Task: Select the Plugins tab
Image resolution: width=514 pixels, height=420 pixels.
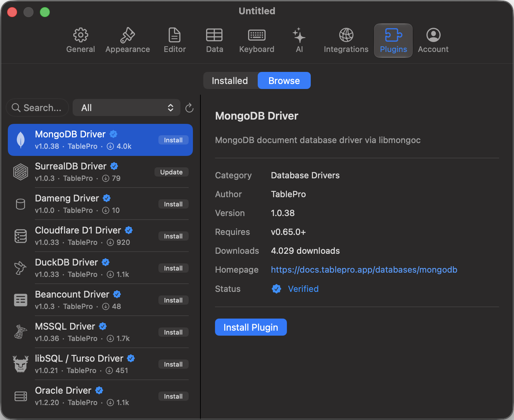Action: (393, 41)
